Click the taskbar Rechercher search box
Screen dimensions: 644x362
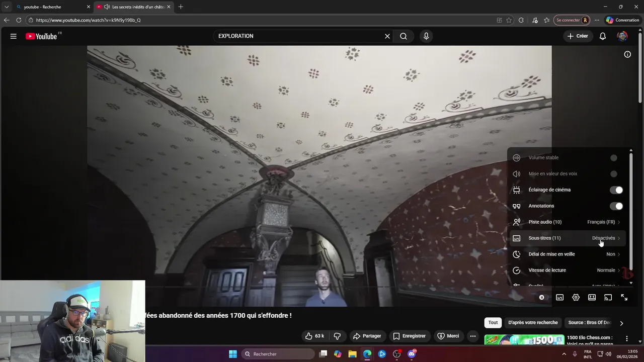[x=278, y=354]
